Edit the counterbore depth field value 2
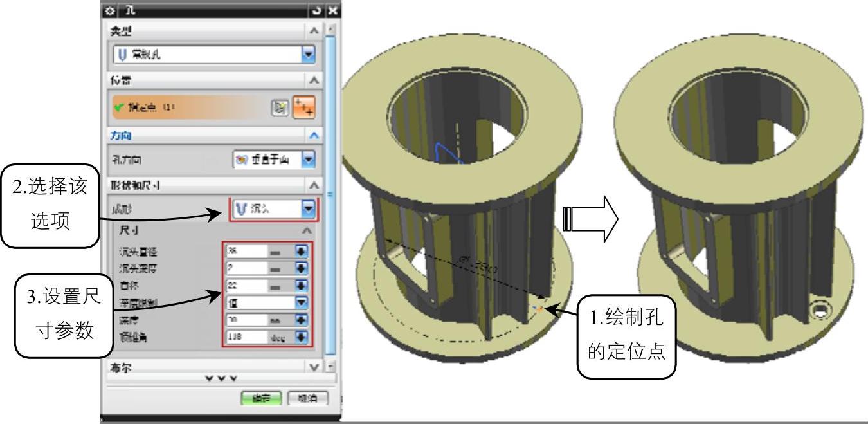Image resolution: width=868 pixels, height=424 pixels. (246, 267)
